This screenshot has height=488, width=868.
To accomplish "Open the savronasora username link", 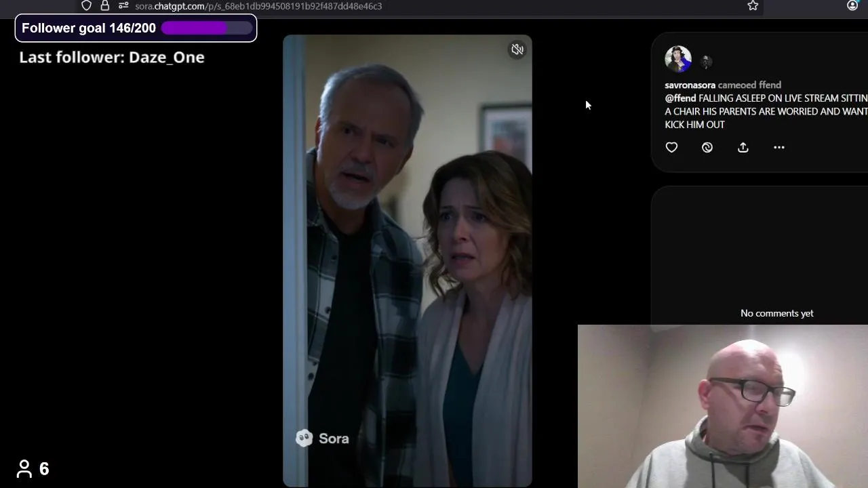I will [x=690, y=85].
